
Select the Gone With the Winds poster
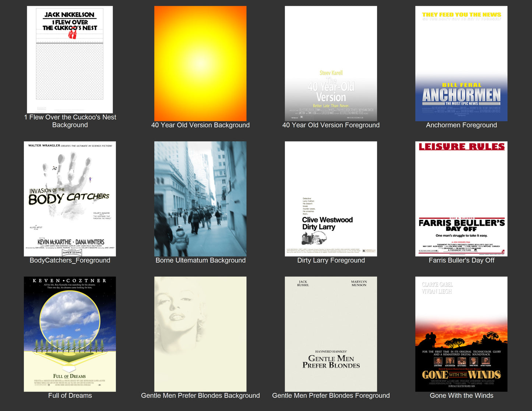coord(461,334)
